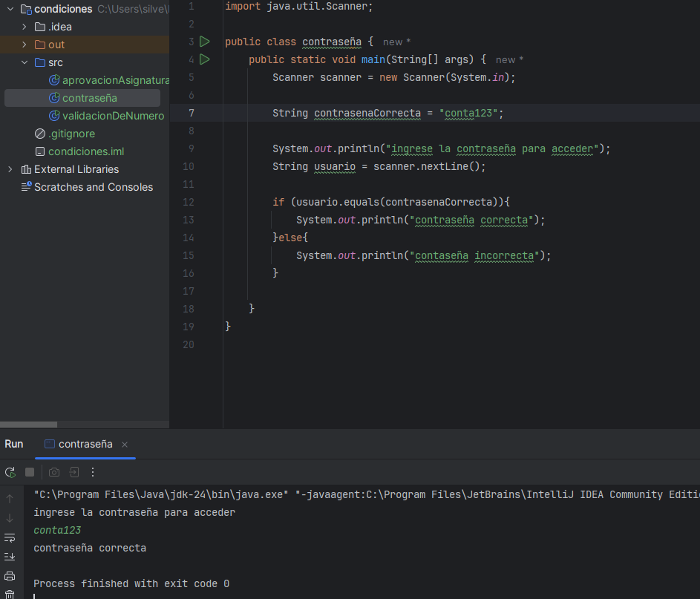Run the main method from line 4 gutter
The height and width of the screenshot is (599, 700).
click(x=204, y=59)
